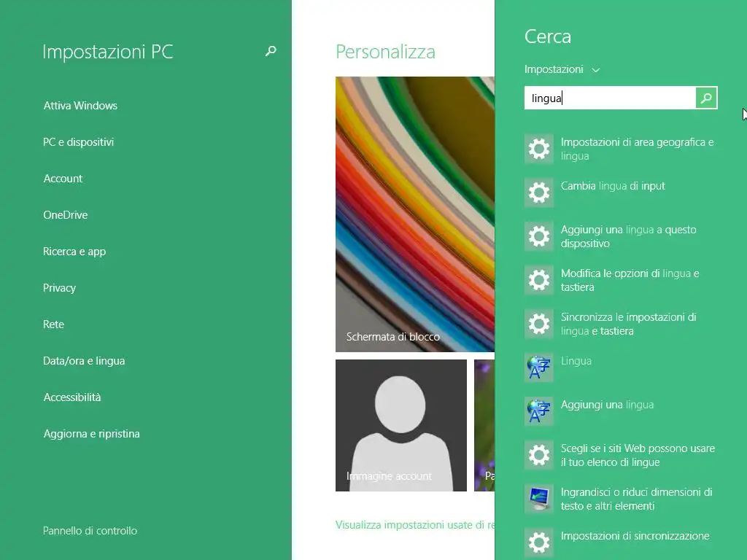Image resolution: width=747 pixels, height=560 pixels.
Task: Click gear icon for Sincronizza le impostazioni di lingua
Action: [x=539, y=324]
